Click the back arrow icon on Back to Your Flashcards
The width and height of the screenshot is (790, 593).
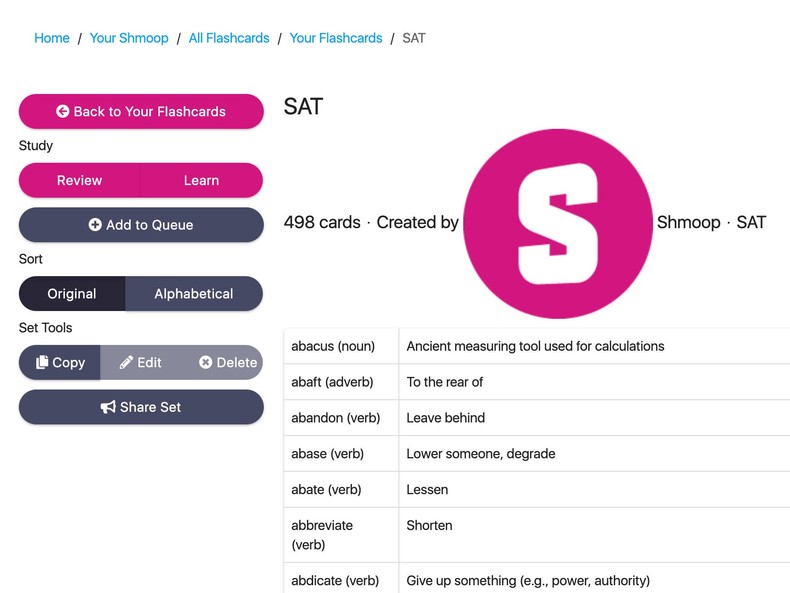click(x=63, y=112)
